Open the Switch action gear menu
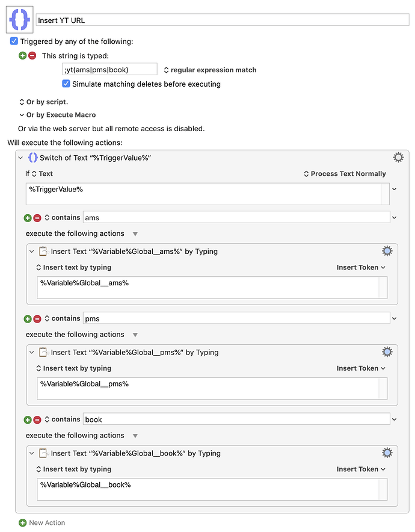The height and width of the screenshot is (532, 415). click(398, 158)
